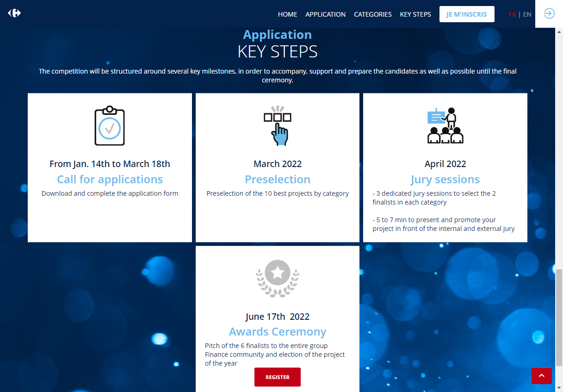Click 'From Jan. 14th to March 18th' text
Viewport: 563px width, 392px height.
(110, 164)
